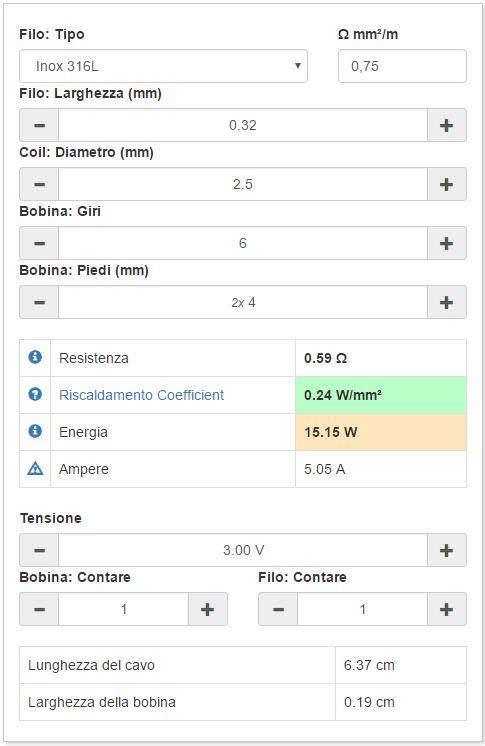
Task: Decrease the Bobina: Piedi length
Action: (x=39, y=302)
